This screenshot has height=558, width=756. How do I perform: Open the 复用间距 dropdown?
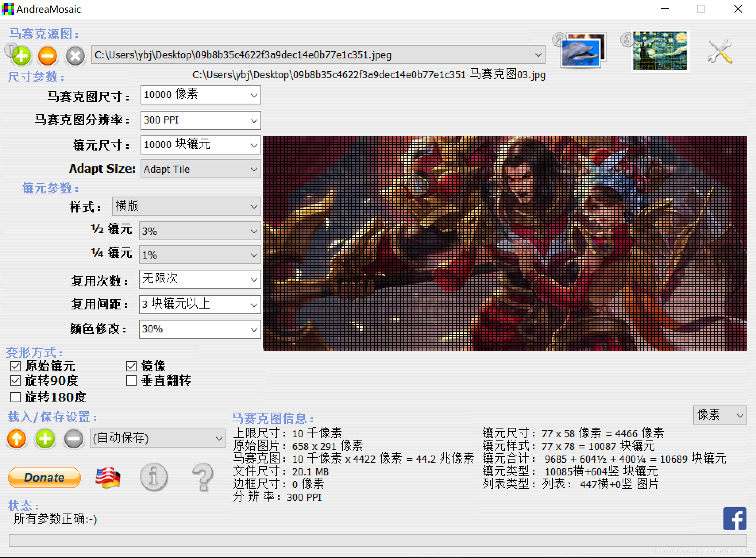[x=200, y=305]
